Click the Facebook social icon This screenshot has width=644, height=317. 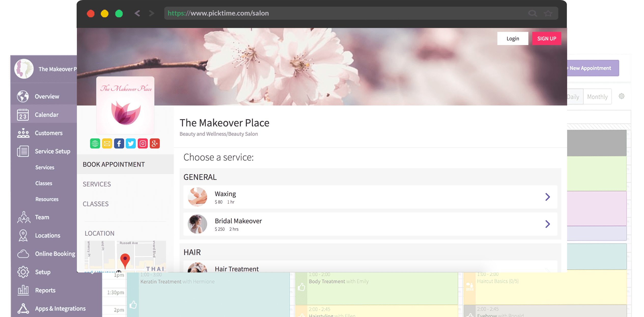[119, 144]
